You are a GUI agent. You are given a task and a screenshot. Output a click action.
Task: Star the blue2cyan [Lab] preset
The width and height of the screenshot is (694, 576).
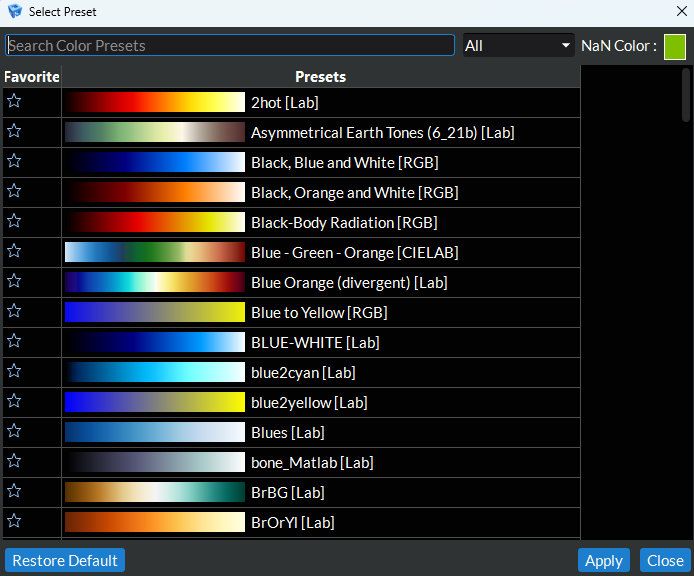click(14, 371)
